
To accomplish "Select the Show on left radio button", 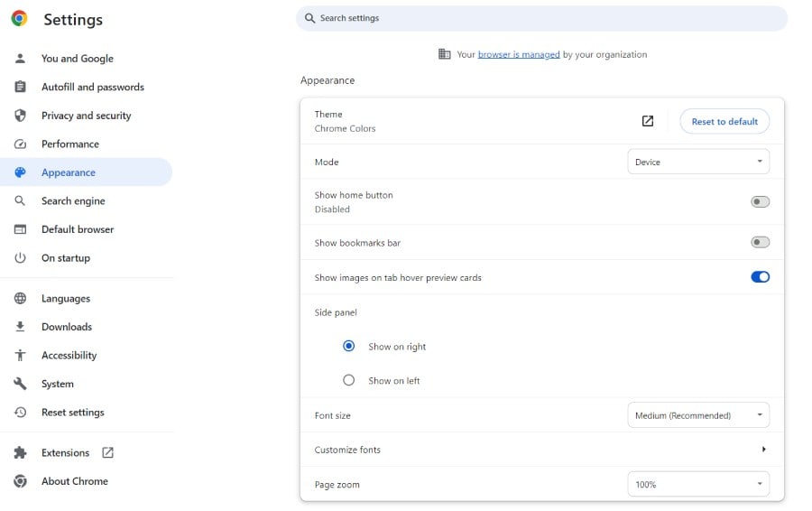I will (348, 380).
